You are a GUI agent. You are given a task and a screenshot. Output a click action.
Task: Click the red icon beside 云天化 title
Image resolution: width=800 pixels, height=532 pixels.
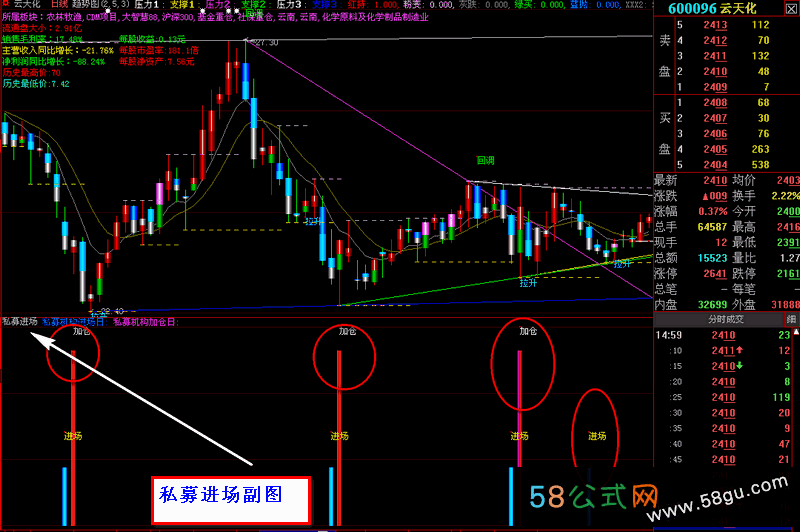click(5, 4)
